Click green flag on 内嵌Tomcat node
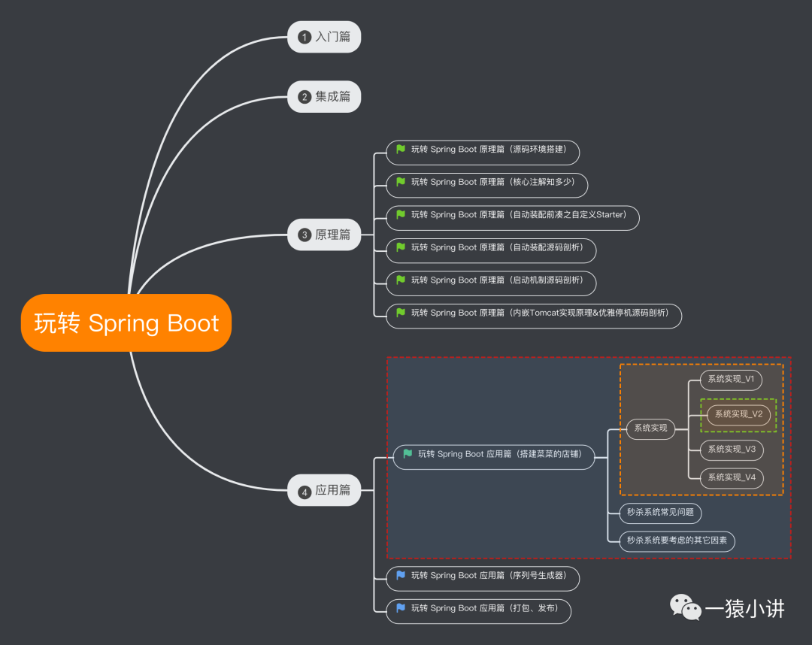 tap(400, 313)
